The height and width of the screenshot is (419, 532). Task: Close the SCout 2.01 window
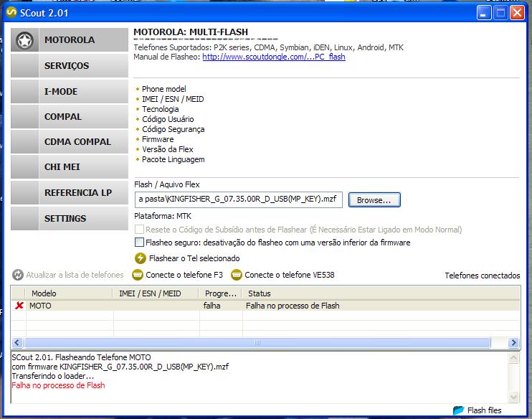coord(517,13)
